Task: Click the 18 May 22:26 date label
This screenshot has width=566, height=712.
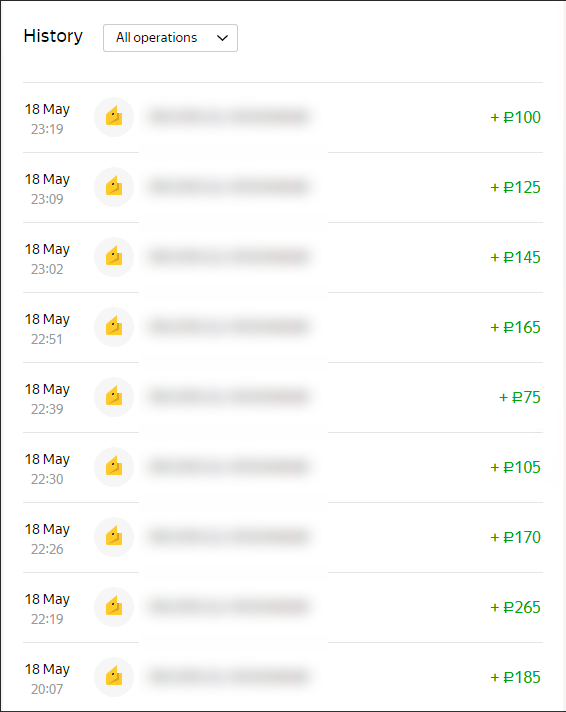Action: point(47,539)
